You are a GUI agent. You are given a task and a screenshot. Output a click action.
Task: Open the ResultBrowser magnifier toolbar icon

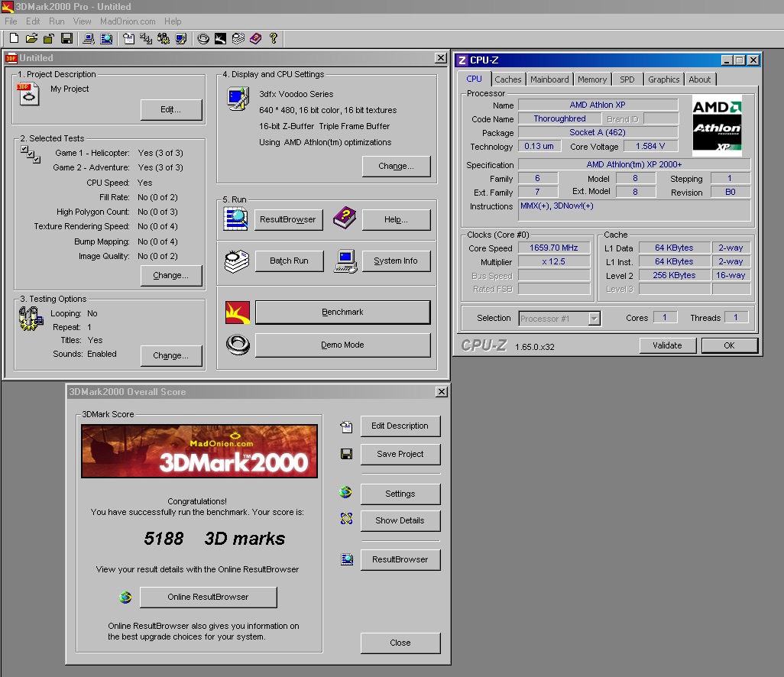(x=106, y=38)
